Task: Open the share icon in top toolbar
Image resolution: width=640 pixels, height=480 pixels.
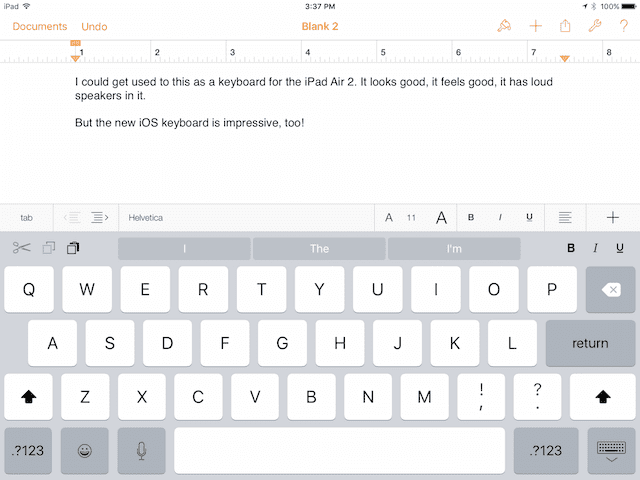Action: point(565,26)
